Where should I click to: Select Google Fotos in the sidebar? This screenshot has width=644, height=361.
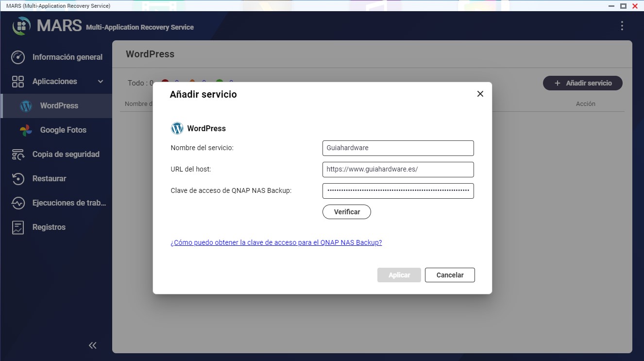click(56, 130)
